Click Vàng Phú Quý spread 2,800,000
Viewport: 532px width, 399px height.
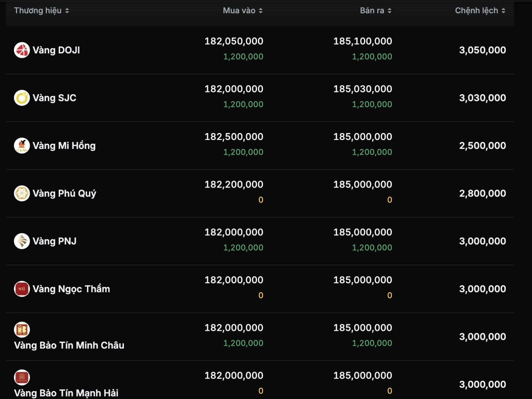[x=482, y=194]
